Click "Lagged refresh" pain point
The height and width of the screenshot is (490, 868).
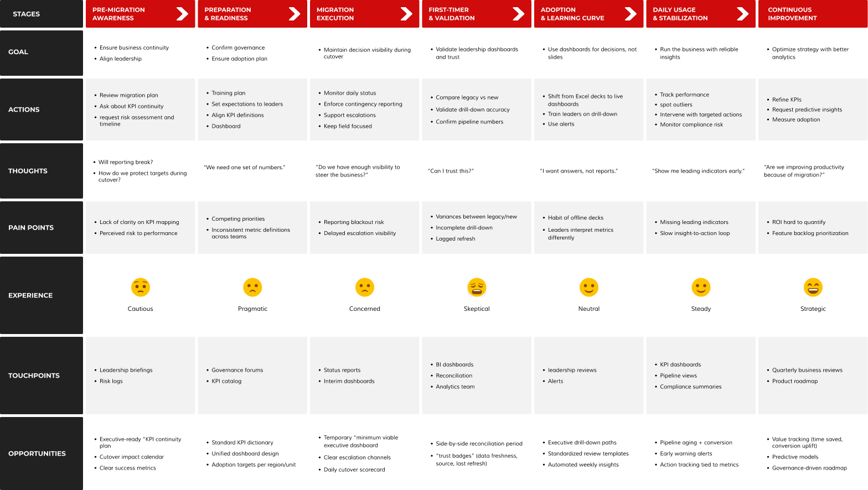(455, 239)
